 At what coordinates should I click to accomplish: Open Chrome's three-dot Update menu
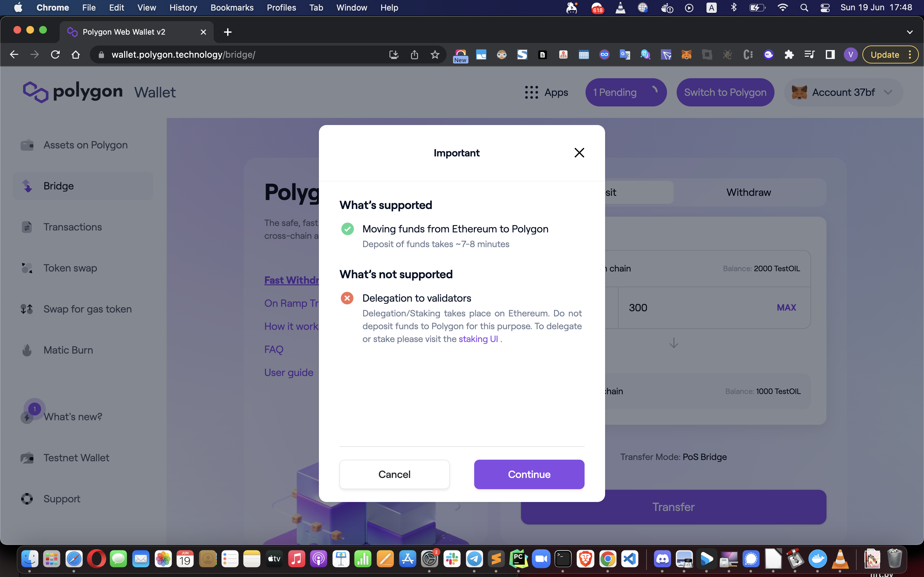[910, 54]
